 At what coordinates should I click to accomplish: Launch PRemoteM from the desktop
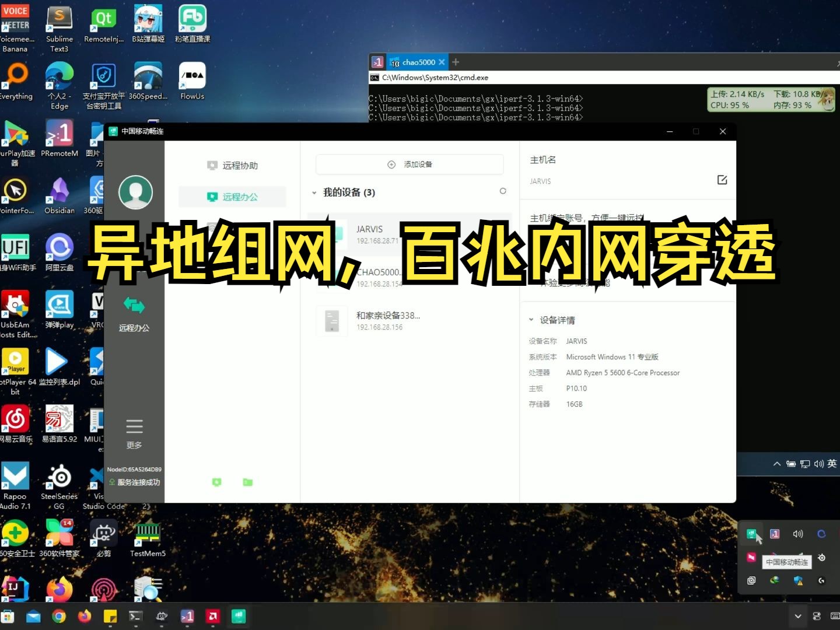coord(60,138)
